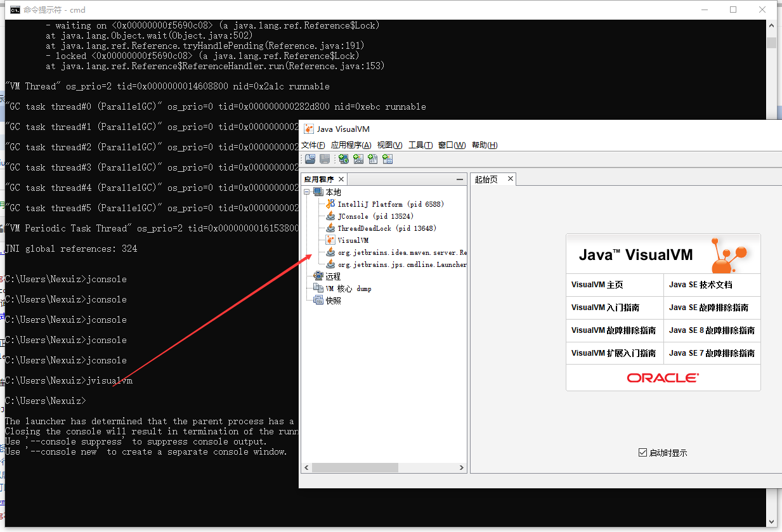Select the VisualVM tree entry label
The width and height of the screenshot is (782, 532).
(353, 240)
